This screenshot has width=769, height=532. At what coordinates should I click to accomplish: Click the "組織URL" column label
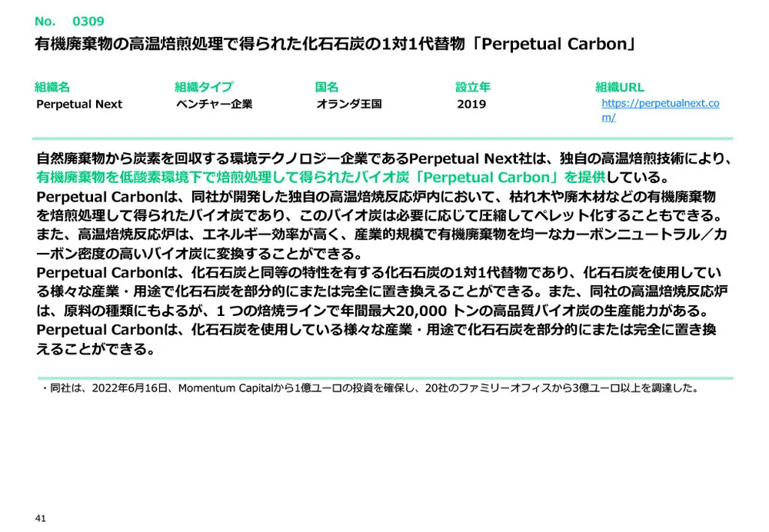[x=619, y=88]
